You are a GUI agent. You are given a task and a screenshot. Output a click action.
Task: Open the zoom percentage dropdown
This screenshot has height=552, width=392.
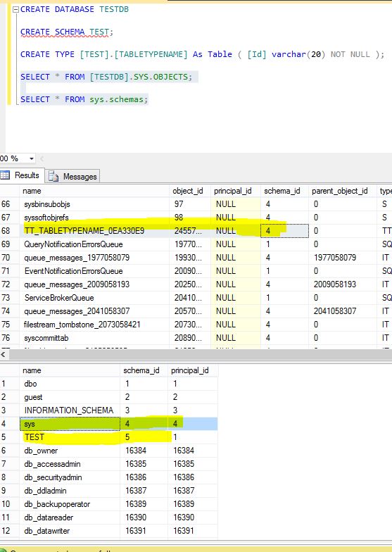[31, 158]
